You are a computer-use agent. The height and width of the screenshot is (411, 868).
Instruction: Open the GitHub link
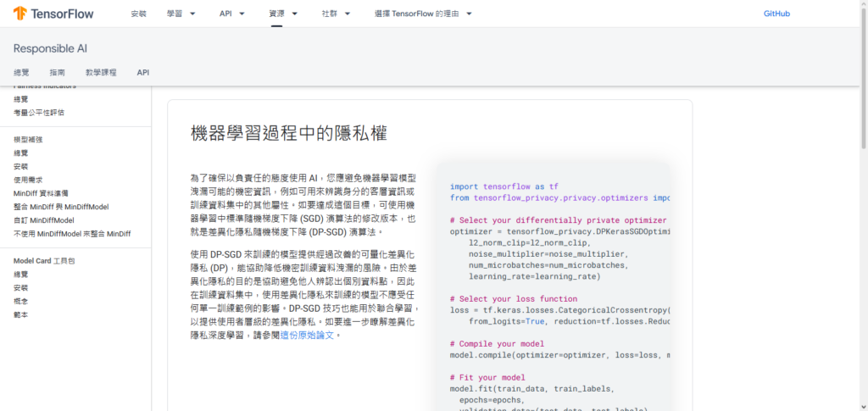coord(776,14)
